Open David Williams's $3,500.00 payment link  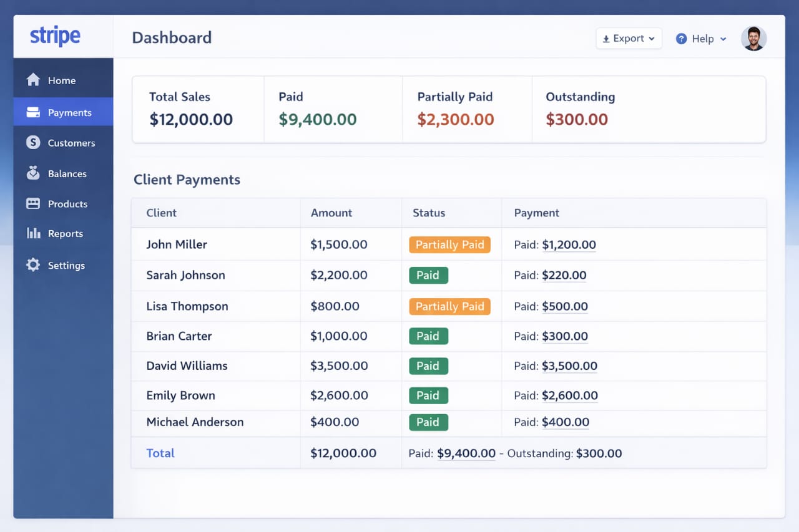[x=569, y=366]
